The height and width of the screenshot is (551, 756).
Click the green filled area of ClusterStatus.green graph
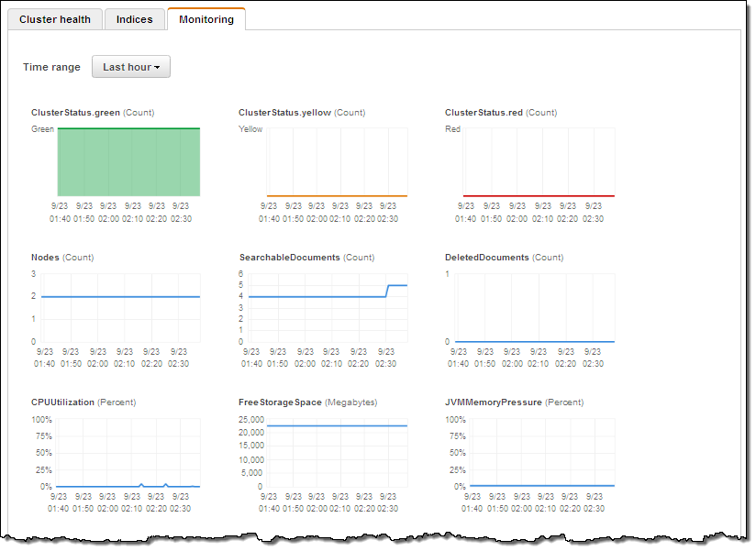128,162
